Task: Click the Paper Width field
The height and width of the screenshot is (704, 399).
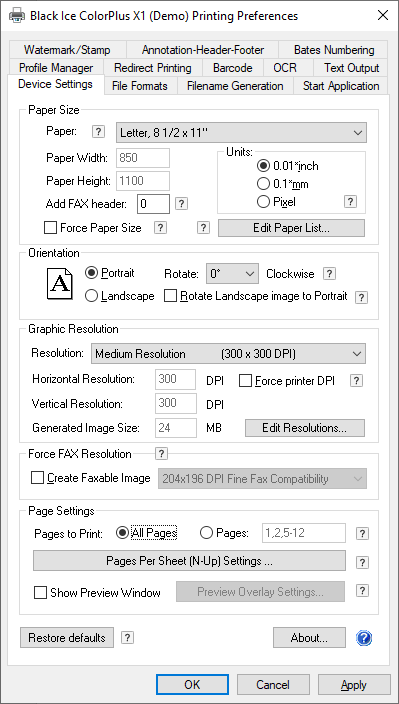Action: [143, 158]
